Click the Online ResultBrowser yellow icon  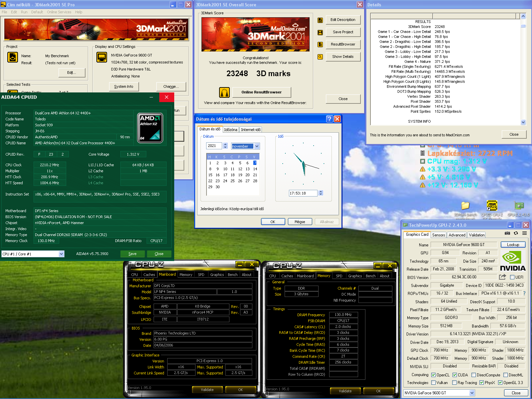click(x=224, y=92)
